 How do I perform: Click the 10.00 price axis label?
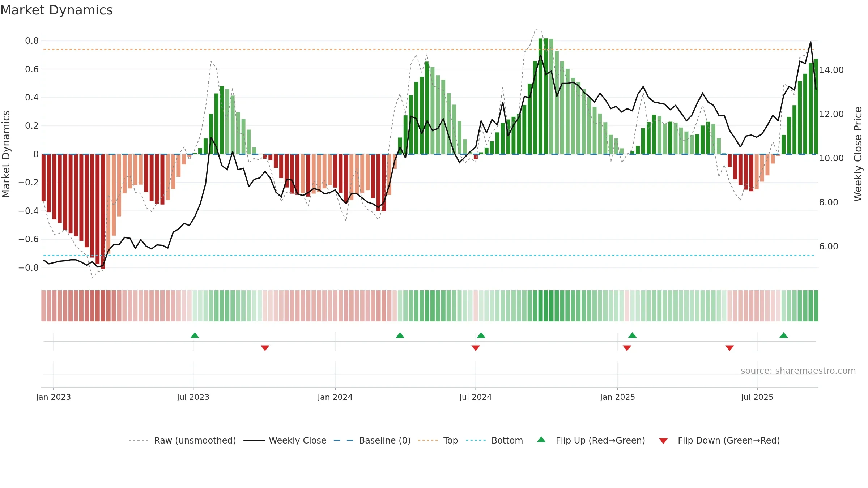click(x=831, y=158)
